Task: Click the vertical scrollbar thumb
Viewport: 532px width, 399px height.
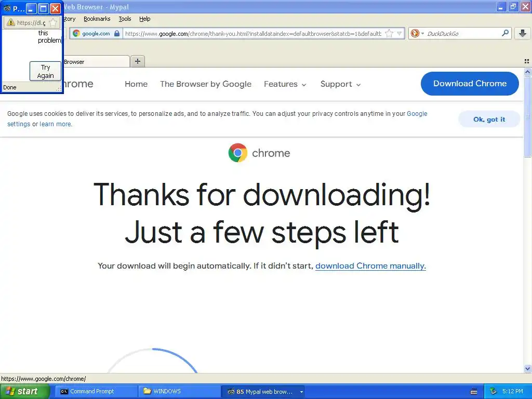Action: [x=527, y=116]
